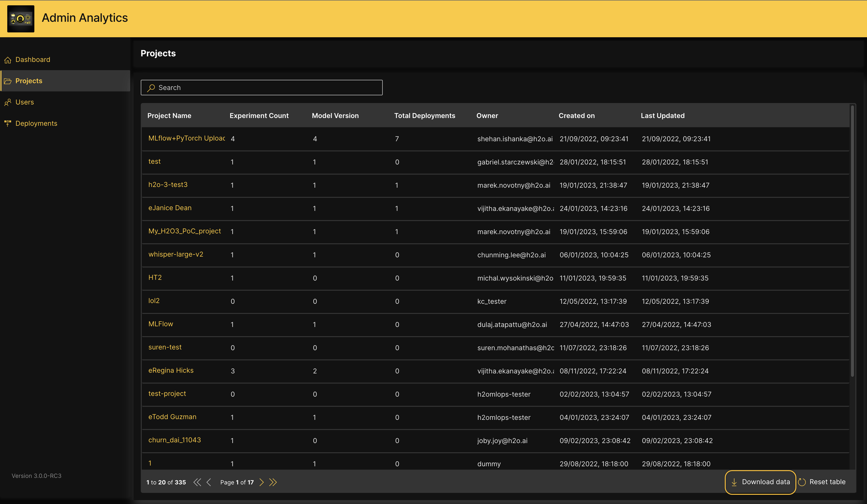Click the Reset table button

pyautogui.click(x=822, y=482)
